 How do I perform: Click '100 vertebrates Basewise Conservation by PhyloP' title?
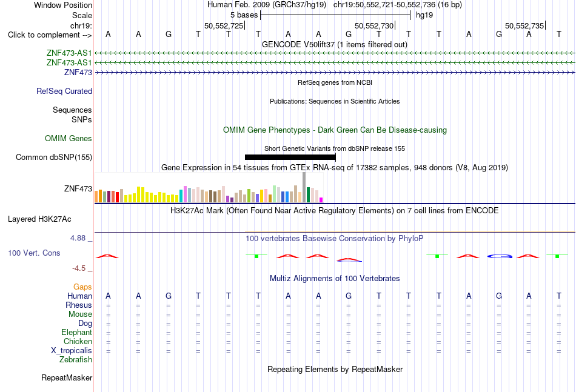pyautogui.click(x=335, y=239)
